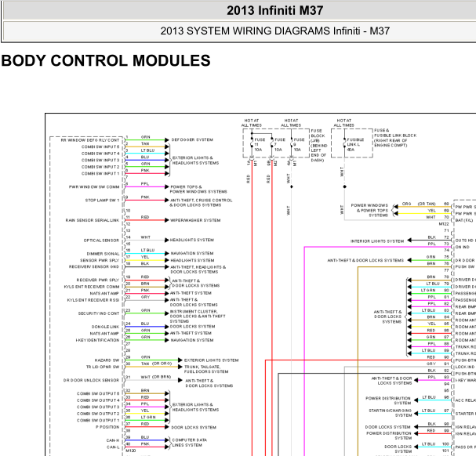Select the "COMBI SW INPUT 3" label
Screen dimensions: 476x456
pyautogui.click(x=100, y=160)
